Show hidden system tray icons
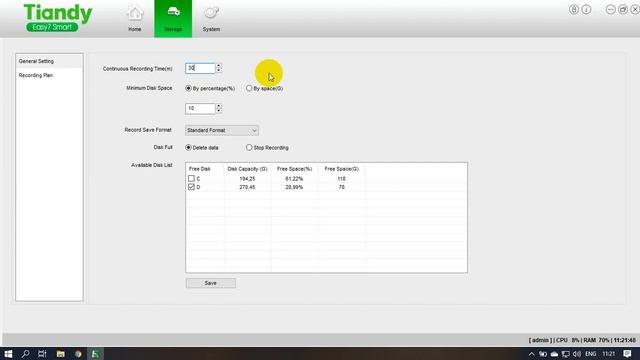The width and height of the screenshot is (640, 360). 531,354
